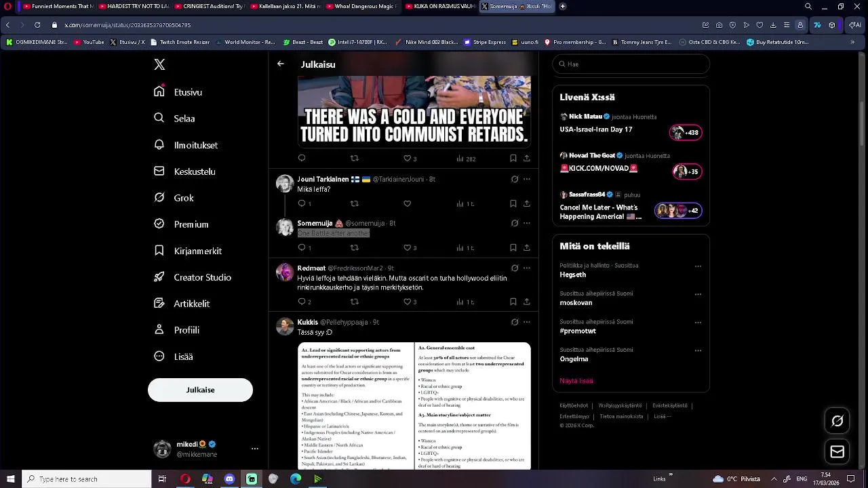Viewport: 868px width, 488px height.
Task: Share Redmeat's comment
Action: 526,302
